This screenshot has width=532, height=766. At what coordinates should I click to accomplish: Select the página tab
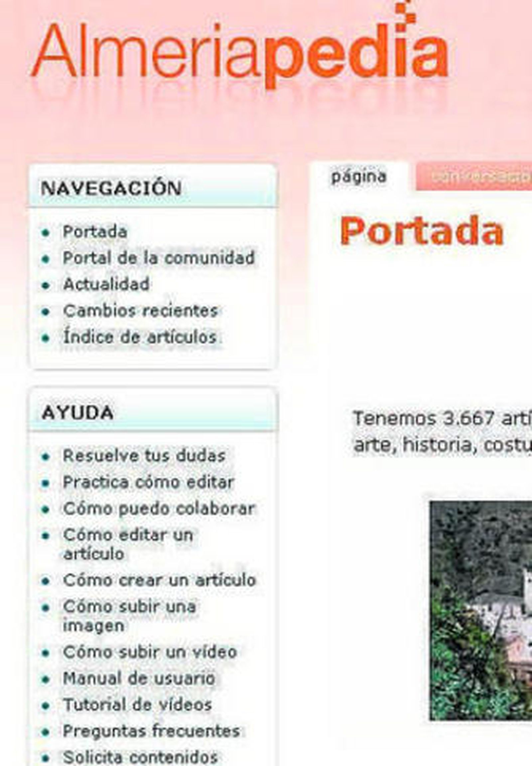pos(359,176)
